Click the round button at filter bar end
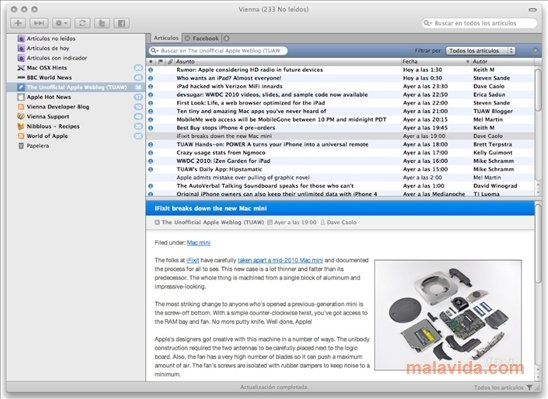The width and height of the screenshot is (548, 399). [535, 51]
